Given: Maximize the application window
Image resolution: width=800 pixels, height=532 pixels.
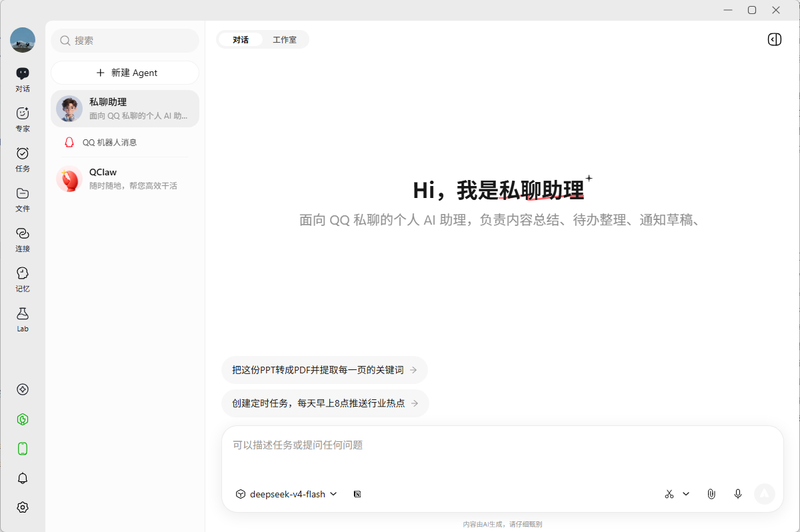Looking at the screenshot, I should [x=752, y=10].
